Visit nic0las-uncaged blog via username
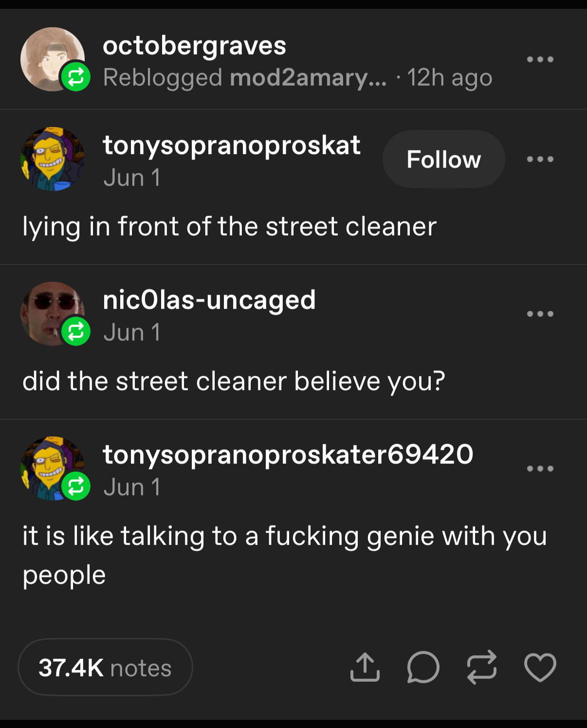587x728 pixels. click(209, 300)
